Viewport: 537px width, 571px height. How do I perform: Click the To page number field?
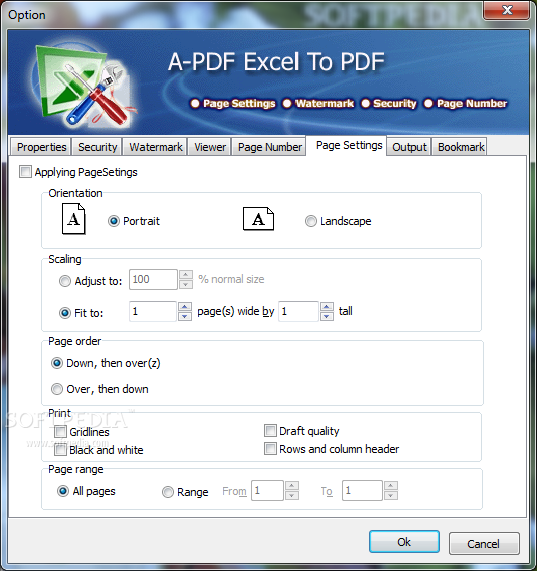coord(362,491)
